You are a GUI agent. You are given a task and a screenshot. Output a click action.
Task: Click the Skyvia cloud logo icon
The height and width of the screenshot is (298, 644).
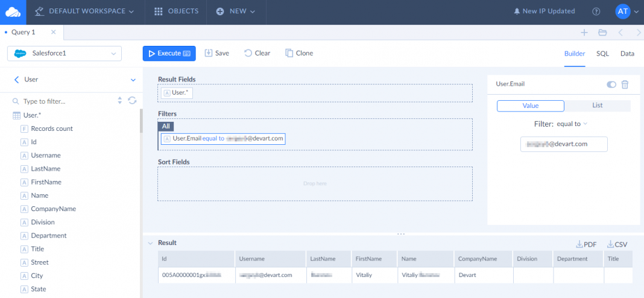[13, 11]
